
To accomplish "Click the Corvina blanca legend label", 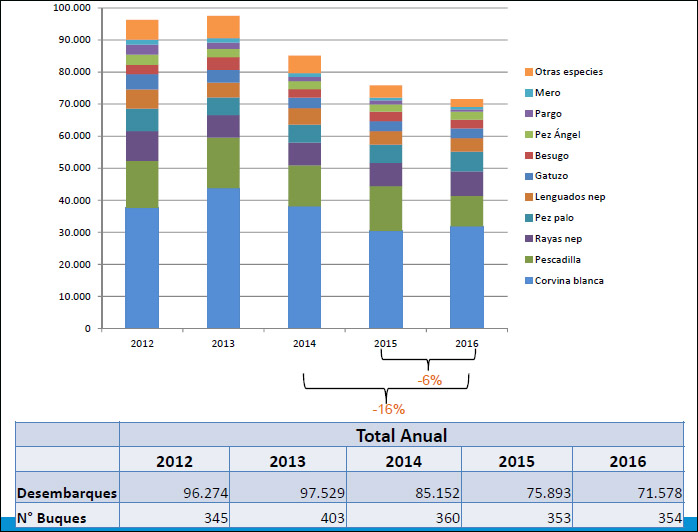I will pyautogui.click(x=569, y=281).
